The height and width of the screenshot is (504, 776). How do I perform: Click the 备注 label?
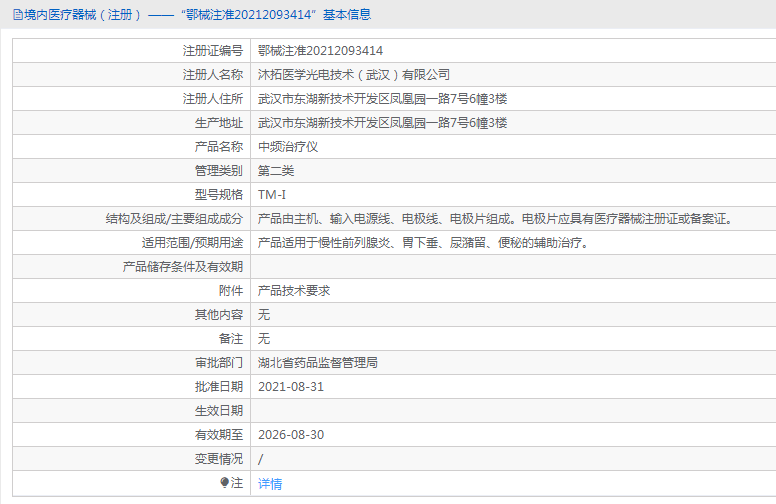pos(231,339)
